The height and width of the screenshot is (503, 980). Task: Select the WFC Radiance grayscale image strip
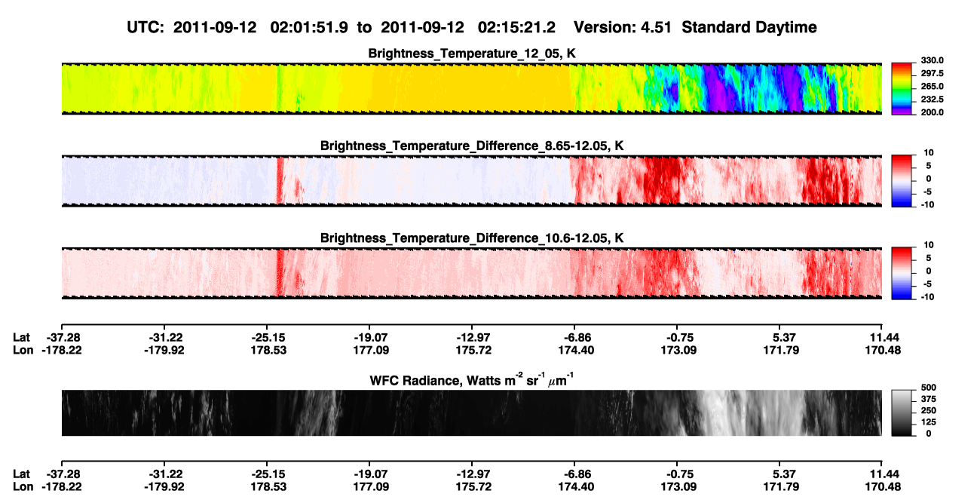click(x=471, y=413)
